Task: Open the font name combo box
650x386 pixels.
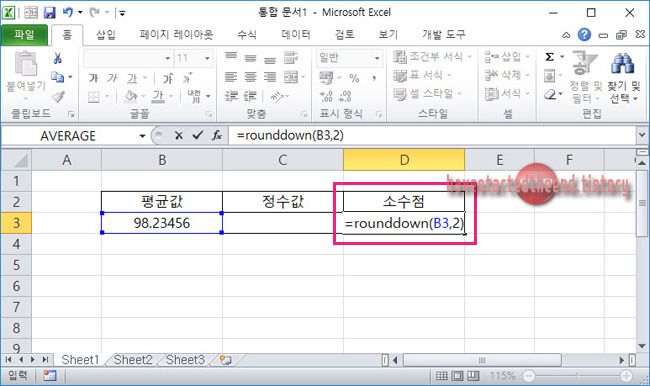Action: pyautogui.click(x=128, y=58)
